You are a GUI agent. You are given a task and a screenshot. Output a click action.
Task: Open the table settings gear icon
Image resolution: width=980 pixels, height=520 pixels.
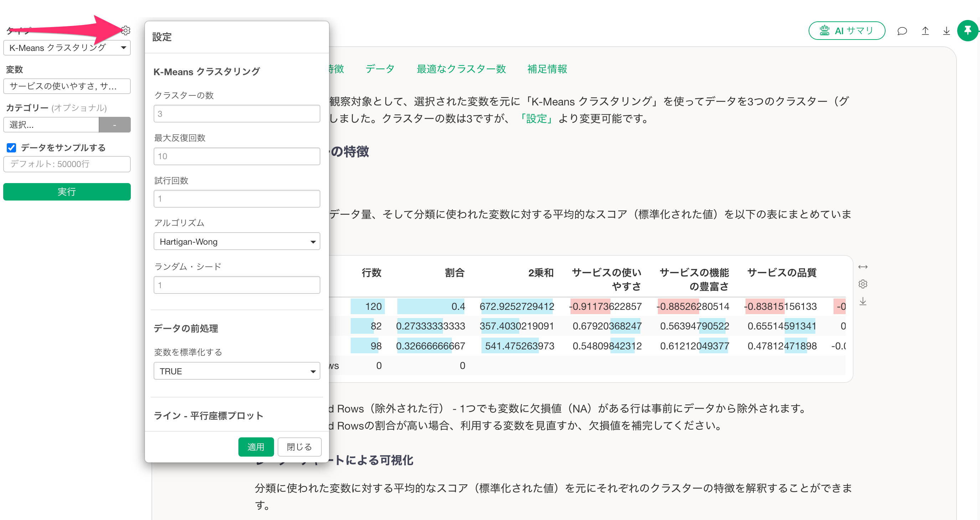tap(862, 284)
